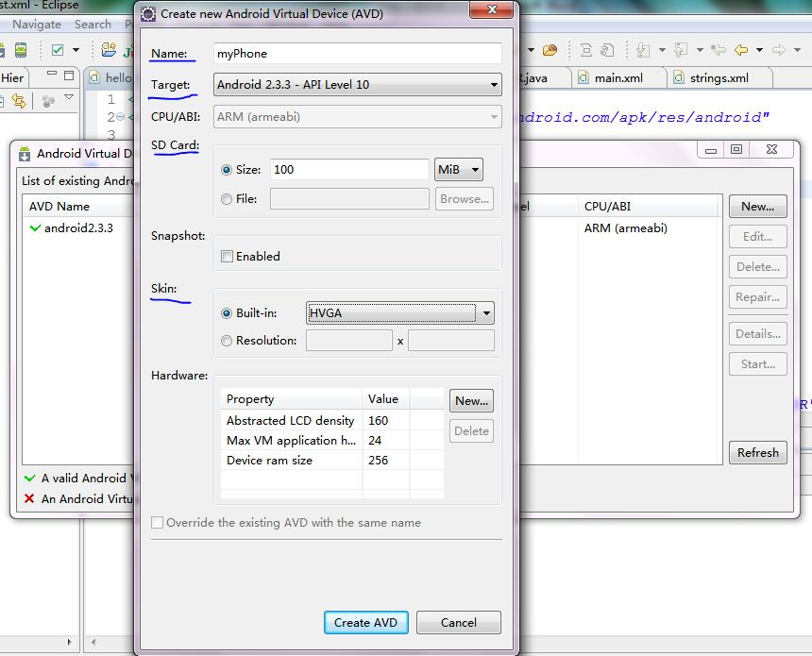
Task: Select Resolution skin radio button
Action: (x=227, y=341)
